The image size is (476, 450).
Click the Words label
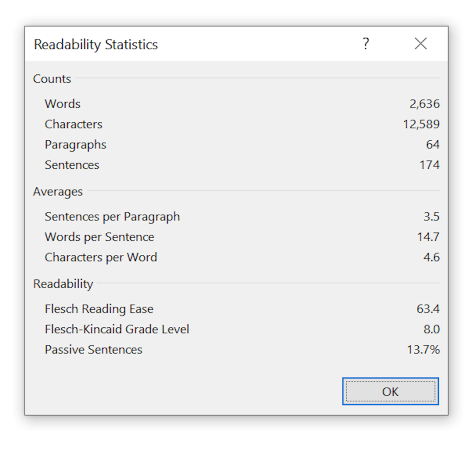click(62, 104)
